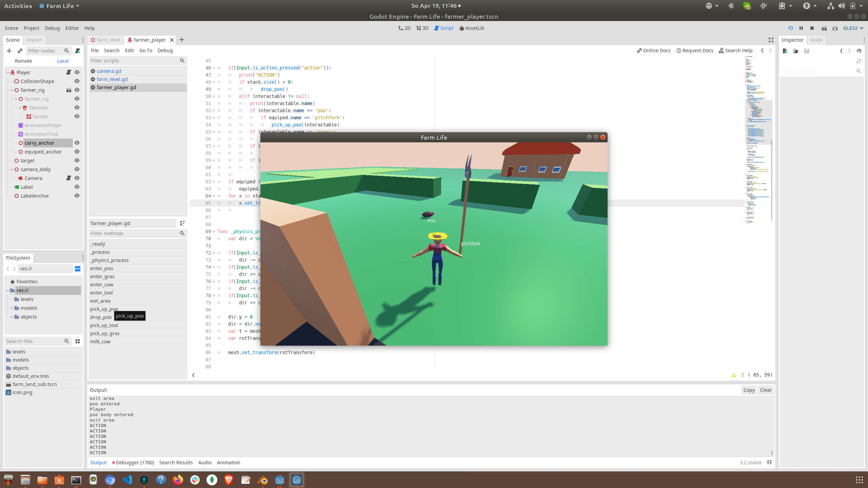Pause the running scene
Viewport: 868px width, 488px height.
point(801,28)
